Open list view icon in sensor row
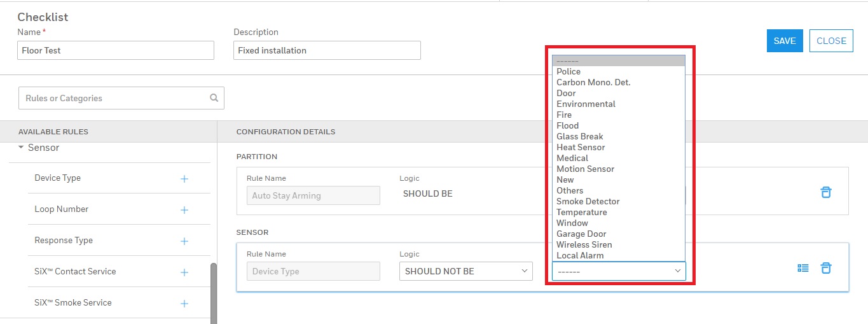 pos(803,268)
